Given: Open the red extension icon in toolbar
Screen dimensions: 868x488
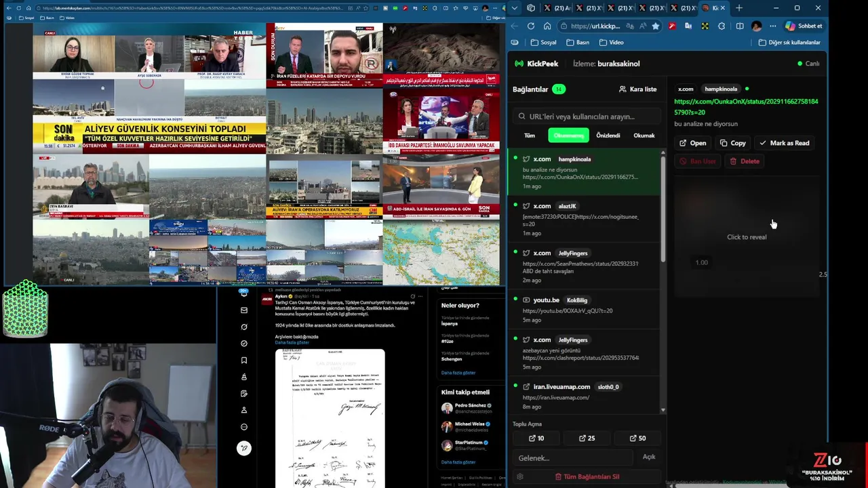Looking at the screenshot, I should click(x=672, y=26).
